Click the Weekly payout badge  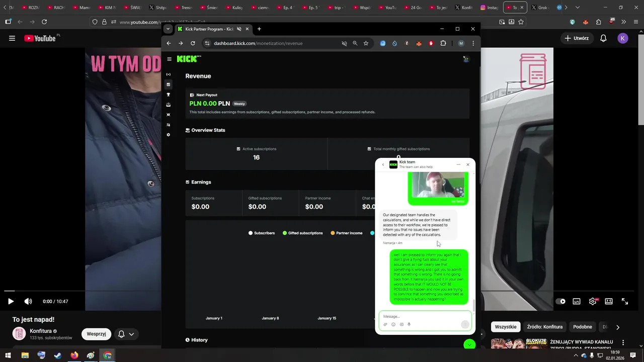pos(239,104)
